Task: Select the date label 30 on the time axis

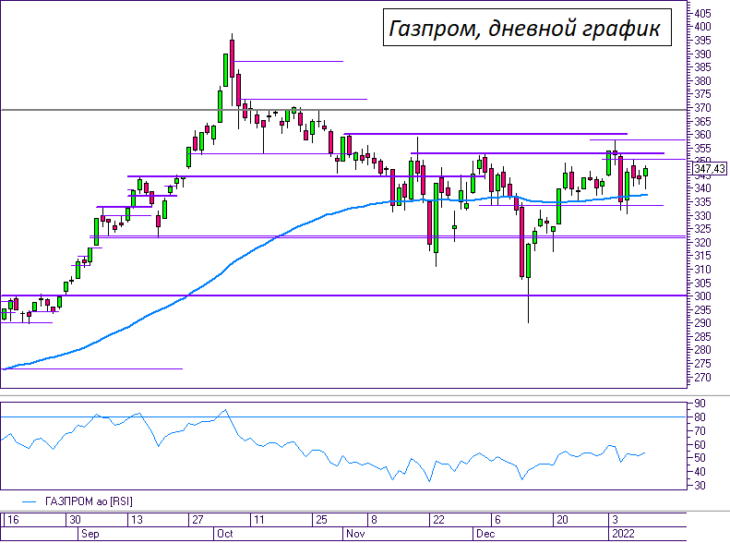Action: pyautogui.click(x=74, y=520)
